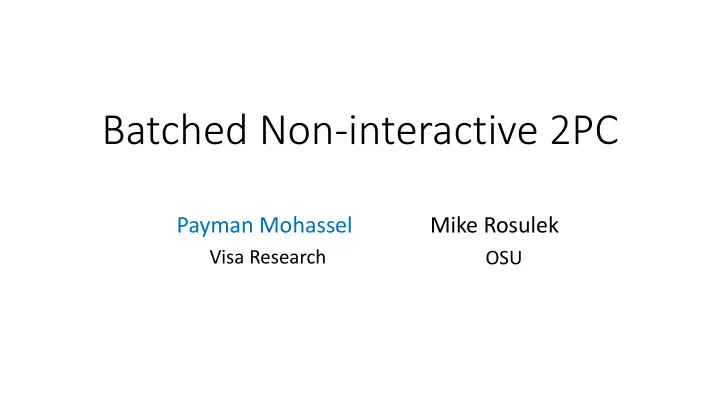Image resolution: width=720 pixels, height=405 pixels.
Task: Click the surname "Mohassel"
Action: pyautogui.click(x=306, y=225)
